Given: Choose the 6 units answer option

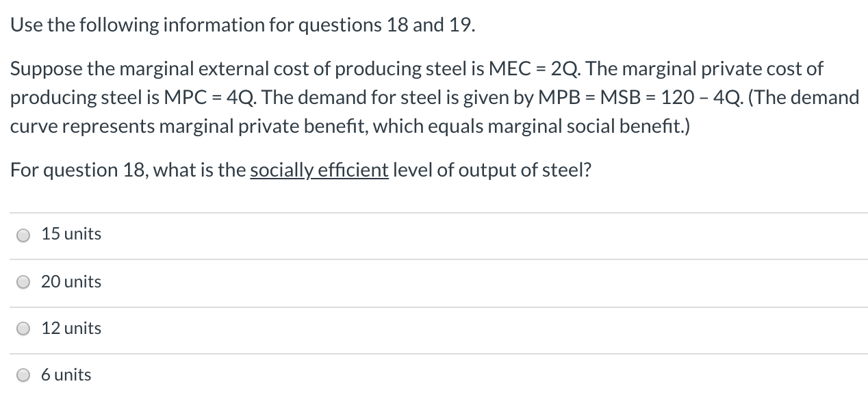Looking at the screenshot, I should tap(66, 375).
